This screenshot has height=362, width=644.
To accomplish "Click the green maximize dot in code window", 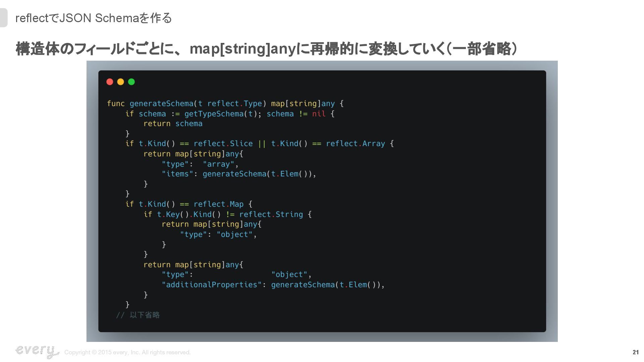I will pyautogui.click(x=131, y=82).
